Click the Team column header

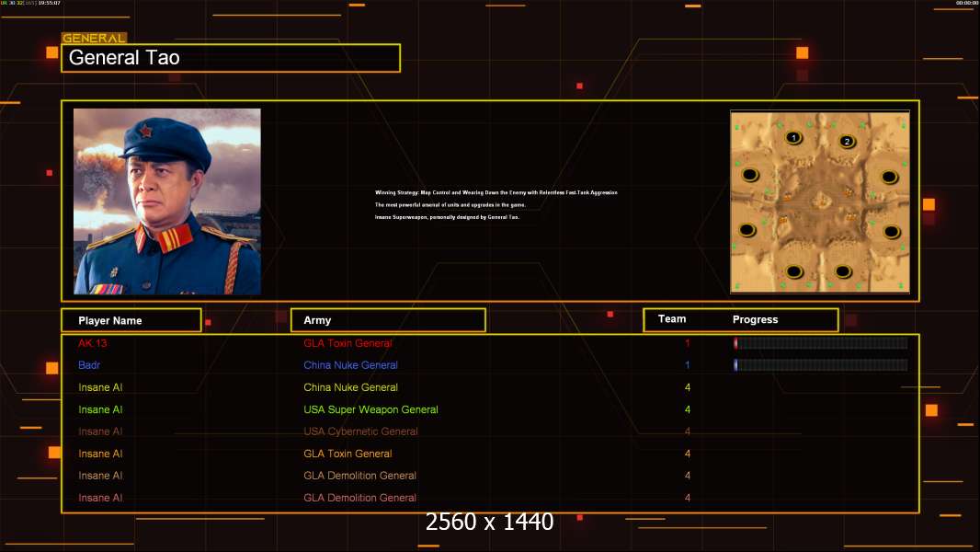[x=672, y=319]
